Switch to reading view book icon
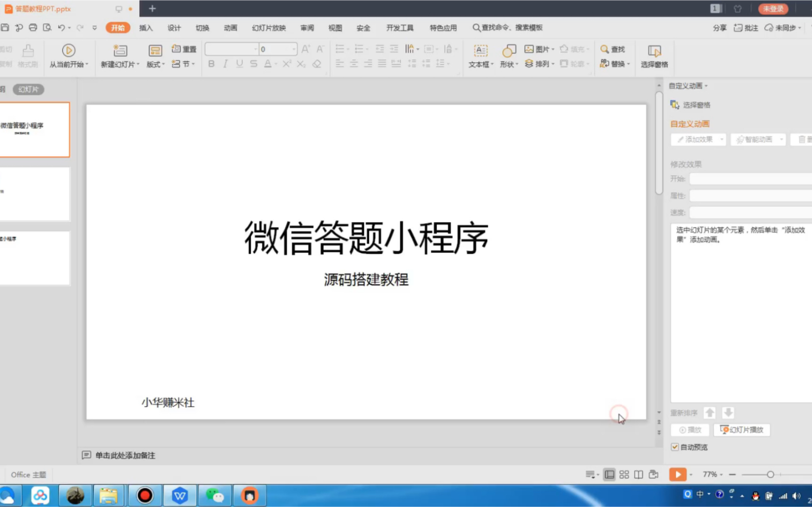The height and width of the screenshot is (507, 812). point(638,474)
